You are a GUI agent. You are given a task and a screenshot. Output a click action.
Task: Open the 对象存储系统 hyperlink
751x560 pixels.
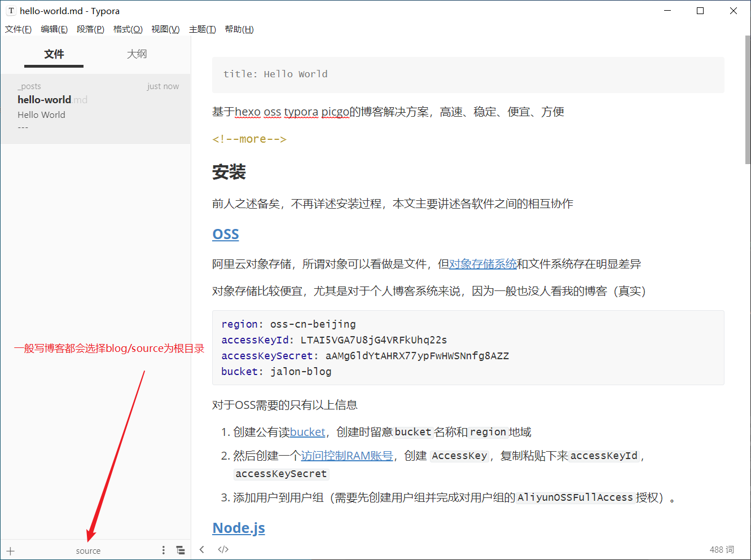482,264
